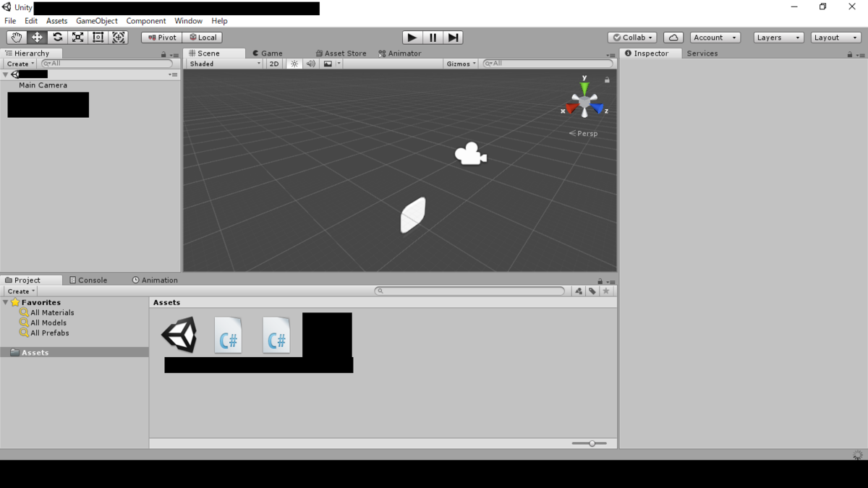The image size is (868, 488).
Task: Open the Window menu
Action: [188, 21]
